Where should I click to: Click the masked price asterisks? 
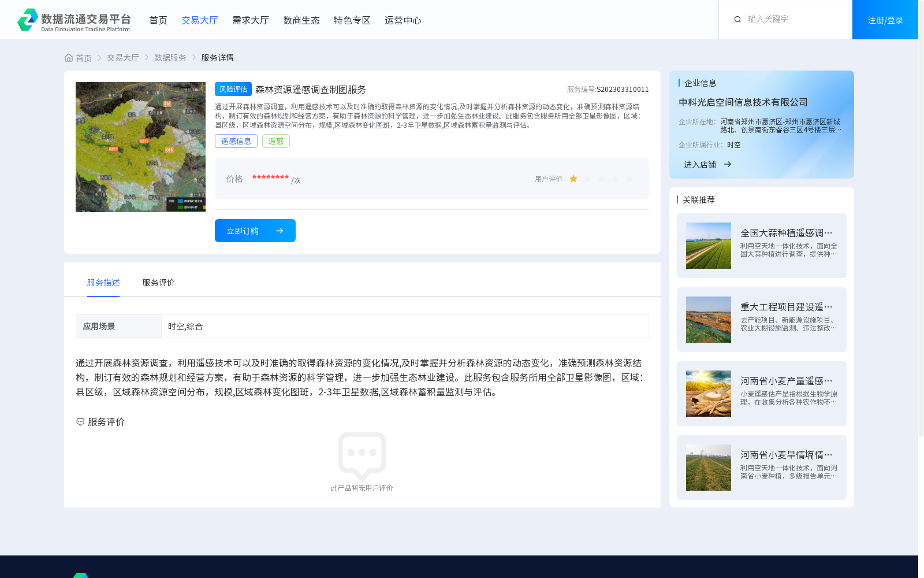tap(270, 178)
